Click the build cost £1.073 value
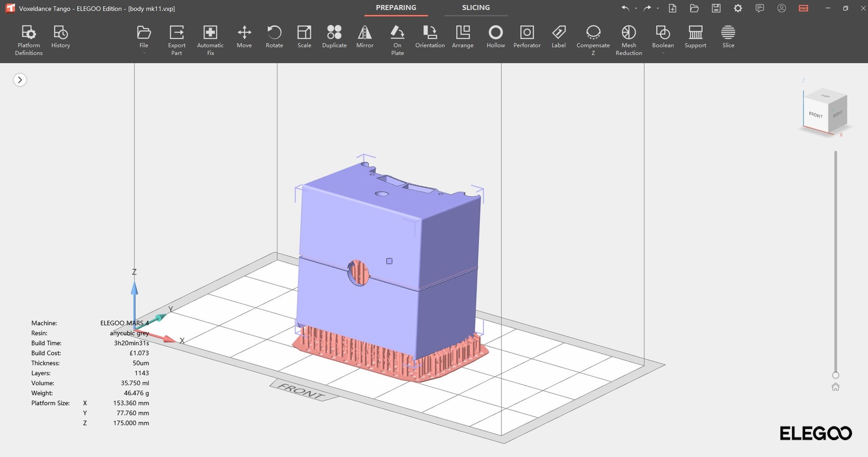 [139, 353]
